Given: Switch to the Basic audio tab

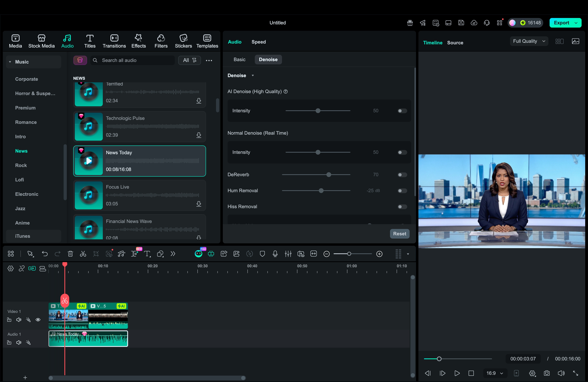Looking at the screenshot, I should coord(239,60).
